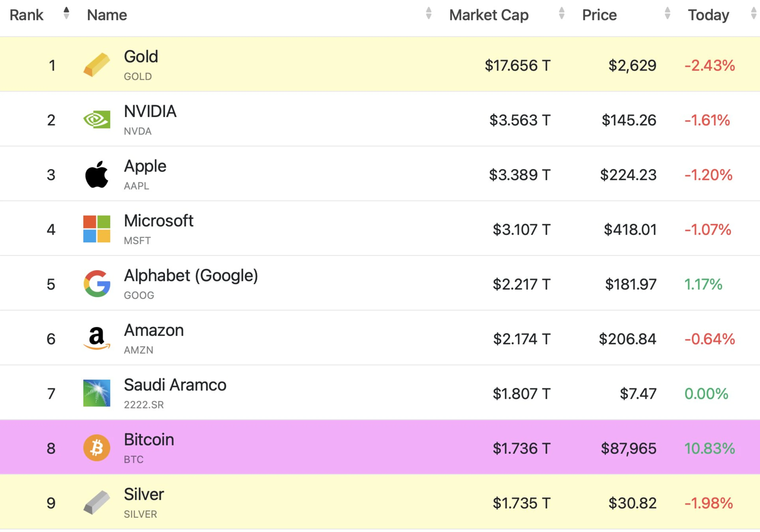760x532 pixels.
Task: Click the Apple logo
Action: pos(97,175)
